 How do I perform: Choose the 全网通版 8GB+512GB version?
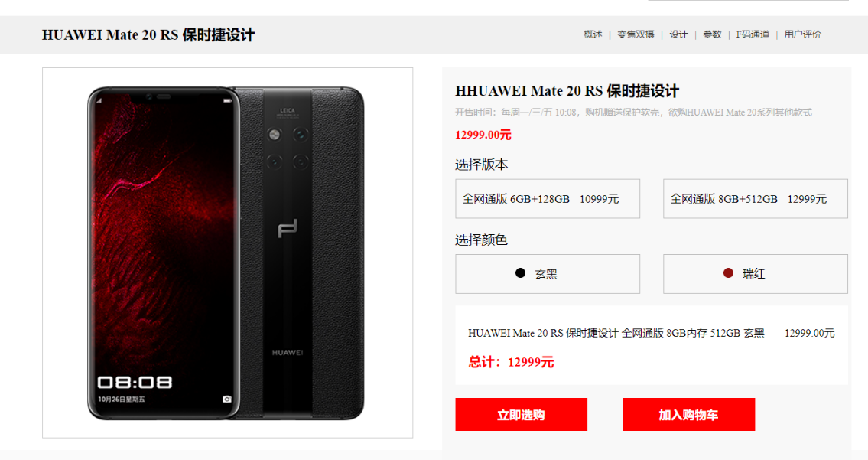[755, 198]
